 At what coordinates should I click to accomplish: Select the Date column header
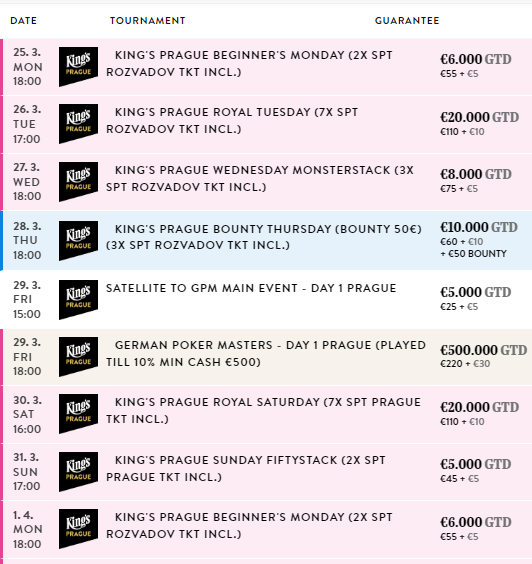(x=24, y=21)
